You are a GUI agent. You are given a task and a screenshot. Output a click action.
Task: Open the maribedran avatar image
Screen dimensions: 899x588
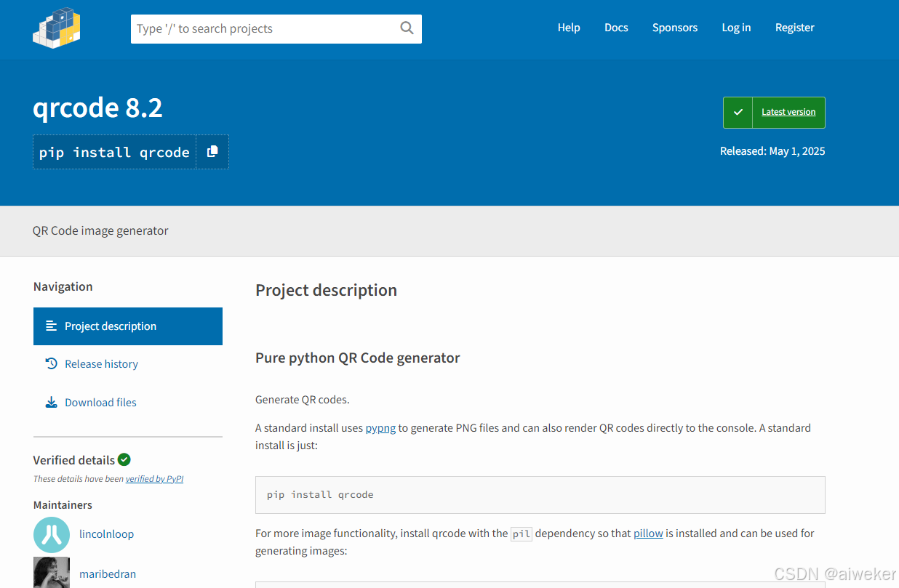coord(52,573)
